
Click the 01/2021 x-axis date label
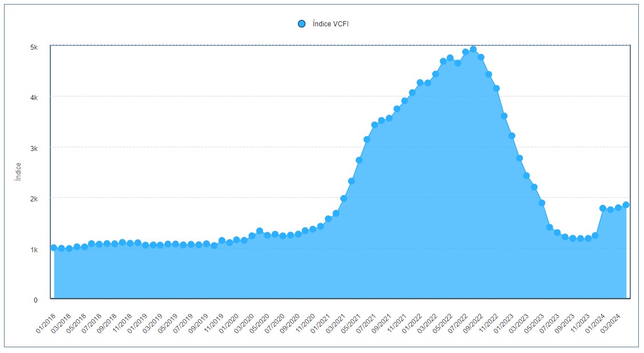tap(319, 322)
